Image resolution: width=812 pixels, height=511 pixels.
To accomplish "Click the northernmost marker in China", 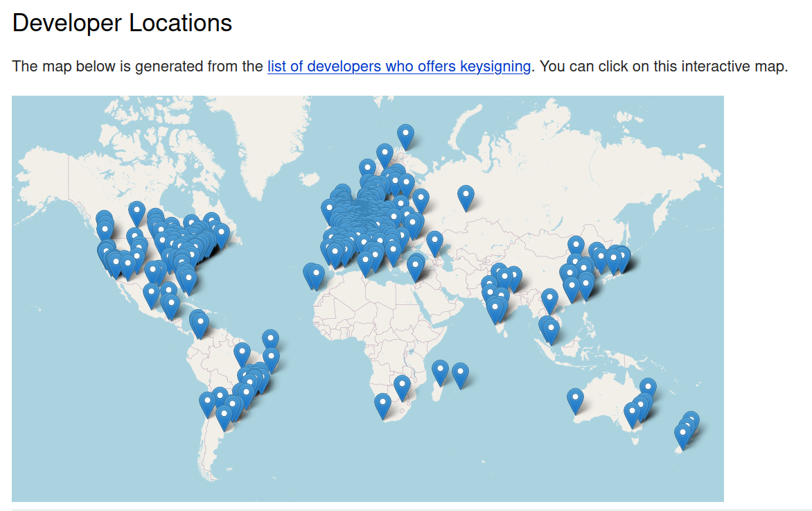I will [576, 246].
